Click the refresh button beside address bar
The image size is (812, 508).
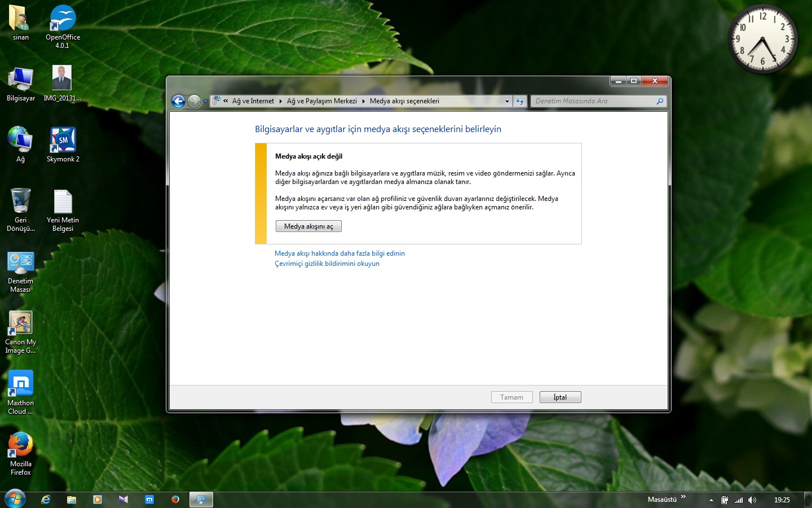[x=520, y=101]
